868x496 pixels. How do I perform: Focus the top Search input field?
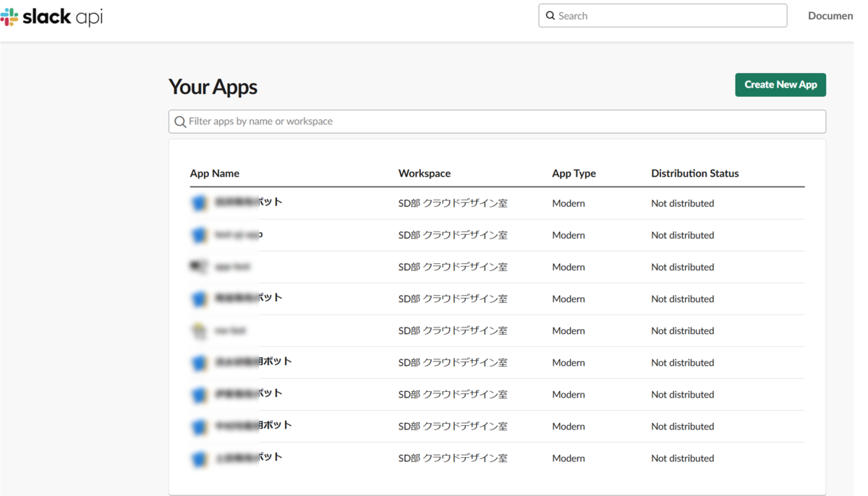pyautogui.click(x=663, y=15)
